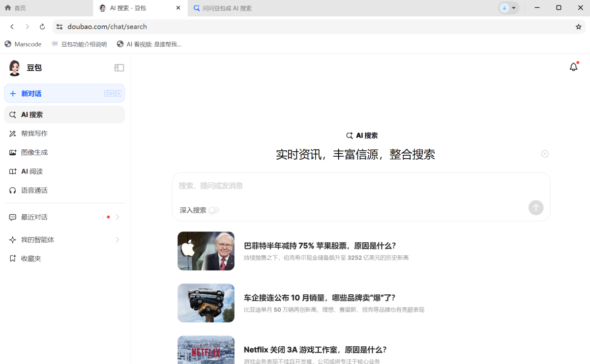Open the Buffett Apple stock news thumbnail
590x364 pixels.
click(x=206, y=251)
